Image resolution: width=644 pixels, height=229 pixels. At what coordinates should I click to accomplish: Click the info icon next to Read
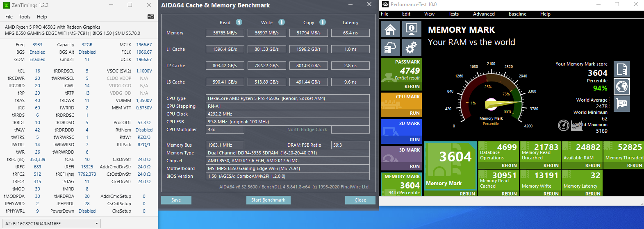(x=239, y=22)
